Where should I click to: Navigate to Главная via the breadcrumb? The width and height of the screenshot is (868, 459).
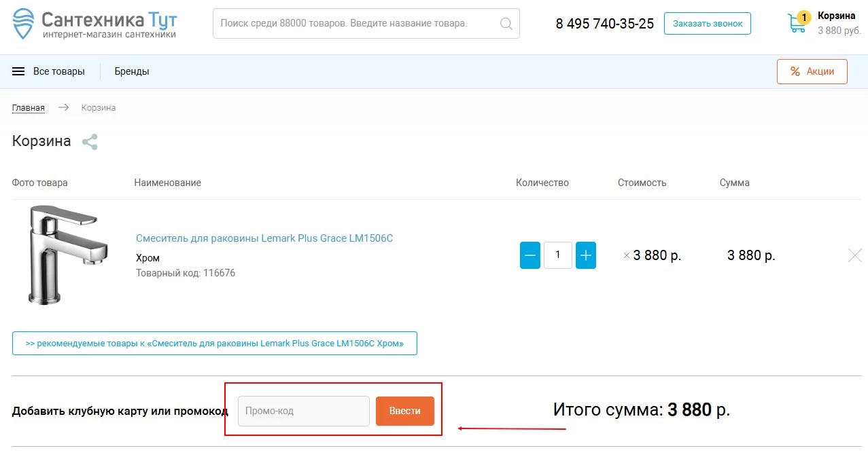(28, 107)
